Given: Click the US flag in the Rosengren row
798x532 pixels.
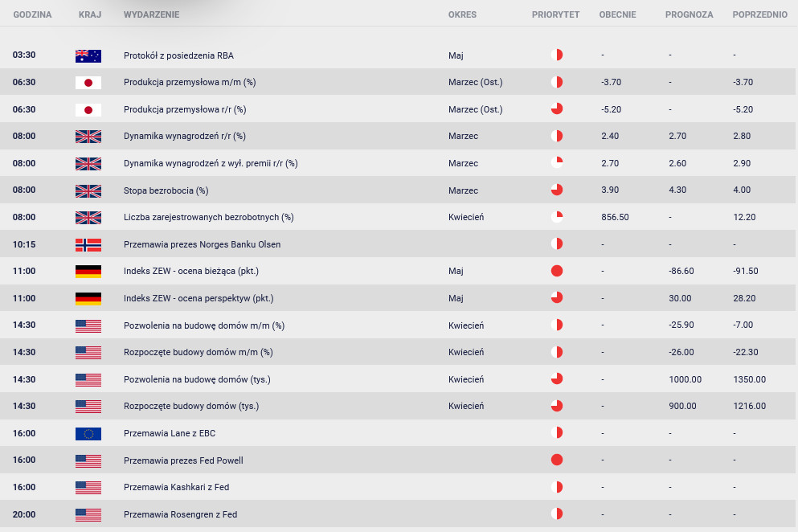Looking at the screenshot, I should click(88, 514).
